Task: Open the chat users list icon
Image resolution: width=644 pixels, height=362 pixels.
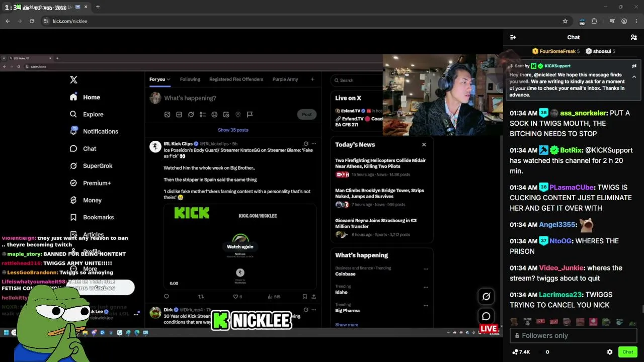Action: 634,37
